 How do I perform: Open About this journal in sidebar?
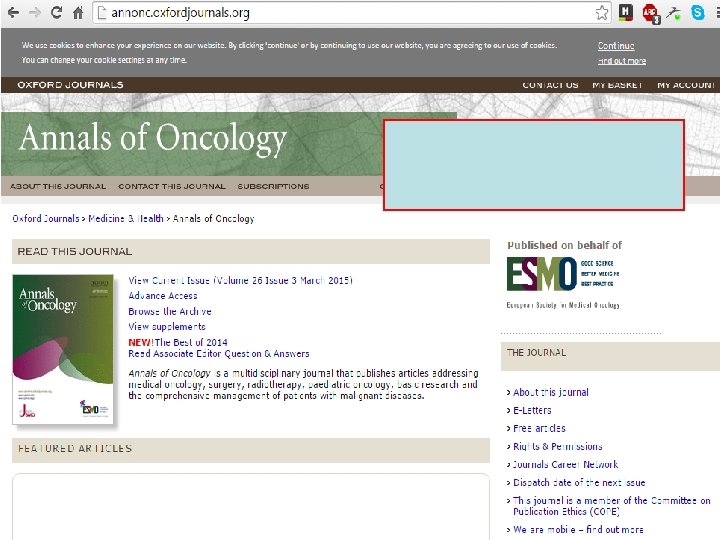(x=551, y=392)
